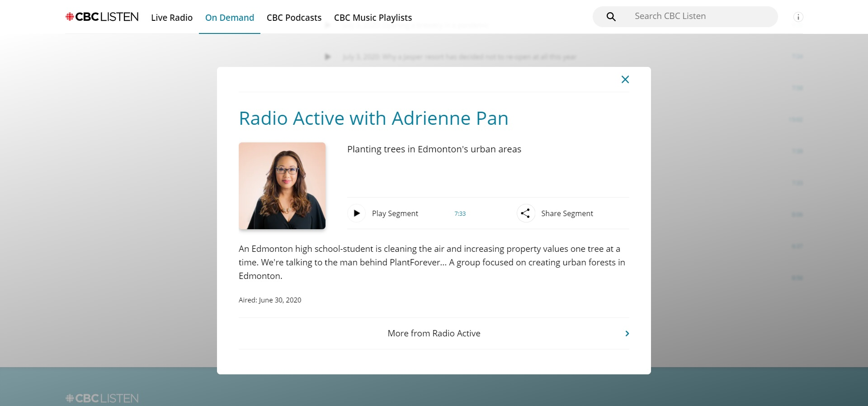The height and width of the screenshot is (406, 868).
Task: Open the info icon in top right
Action: (x=798, y=17)
